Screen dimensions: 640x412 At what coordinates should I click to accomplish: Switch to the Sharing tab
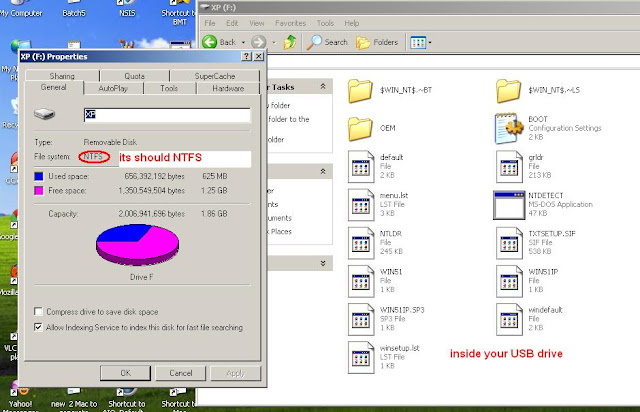pos(62,76)
